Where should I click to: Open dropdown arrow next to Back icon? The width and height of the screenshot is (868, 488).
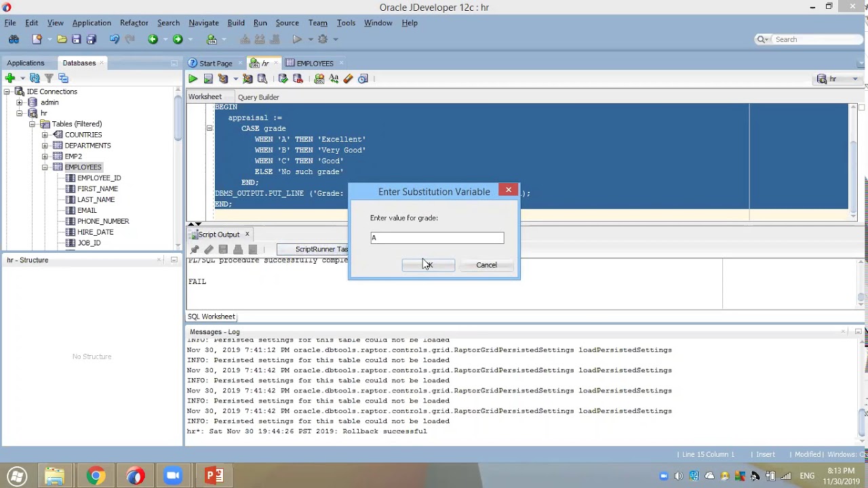(164, 39)
